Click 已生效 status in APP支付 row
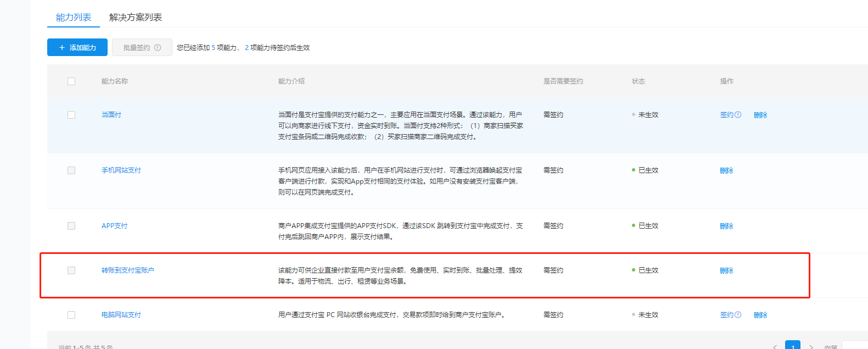Screen dimensions: 868x349 pos(645,226)
